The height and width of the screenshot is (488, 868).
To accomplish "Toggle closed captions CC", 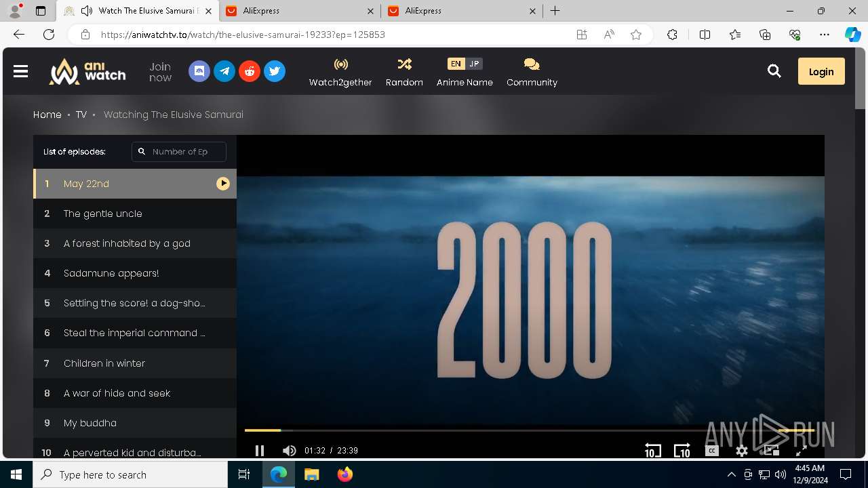I will (x=711, y=451).
